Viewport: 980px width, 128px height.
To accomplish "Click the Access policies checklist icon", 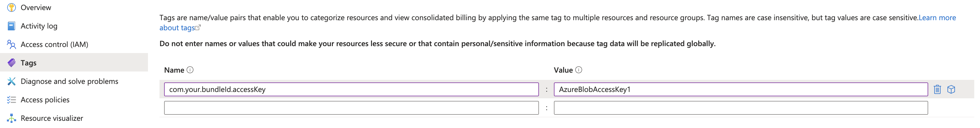I will point(12,99).
